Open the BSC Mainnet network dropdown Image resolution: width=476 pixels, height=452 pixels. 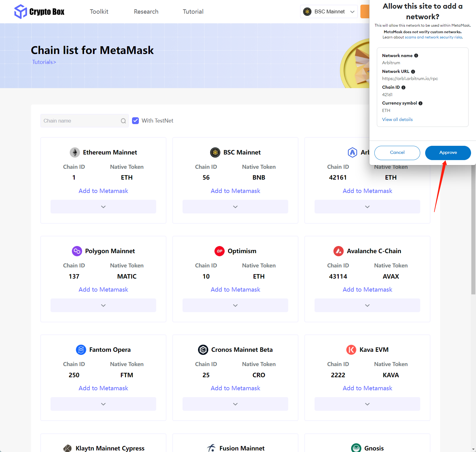(x=329, y=11)
